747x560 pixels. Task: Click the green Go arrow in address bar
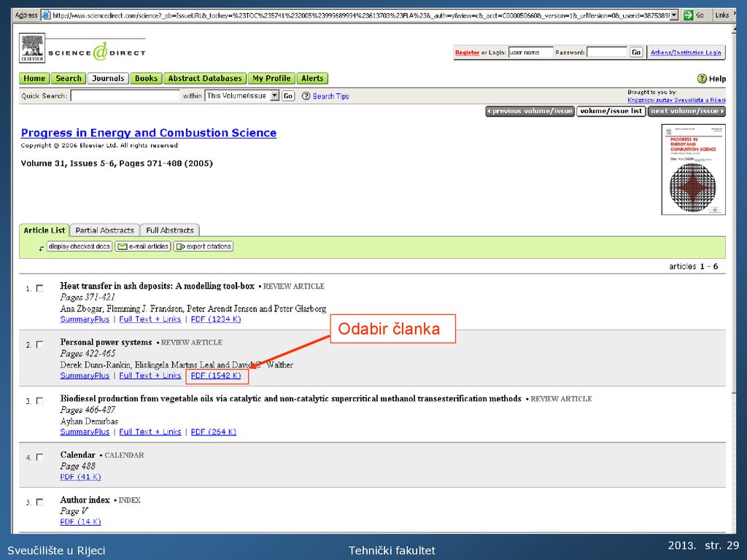(x=688, y=15)
